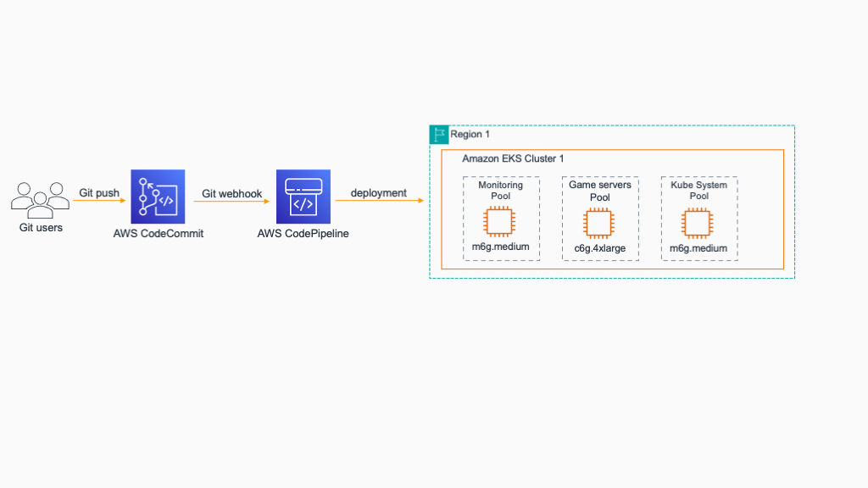Click the Git push arrow label
The height and width of the screenshot is (488, 868).
pyautogui.click(x=98, y=193)
